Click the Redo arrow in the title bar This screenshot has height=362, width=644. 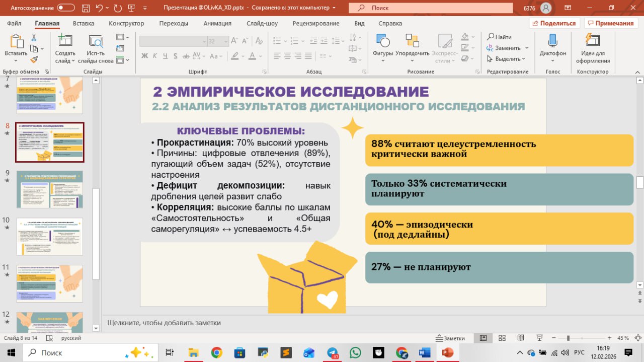[x=118, y=8]
